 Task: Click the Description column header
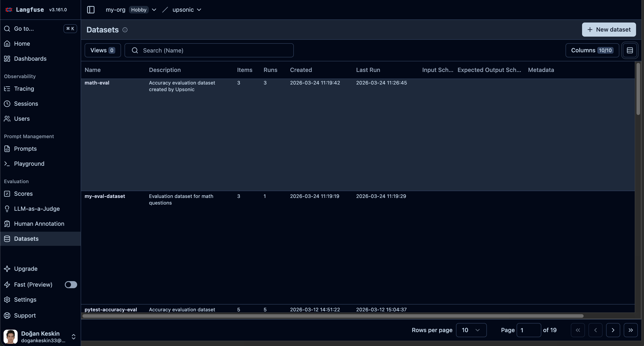tap(165, 70)
